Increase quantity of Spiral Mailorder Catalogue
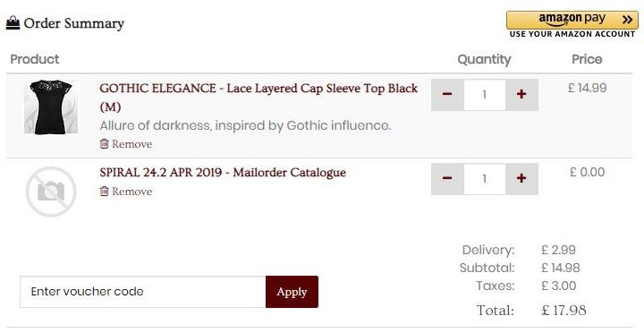The image size is (644, 333). point(521,178)
